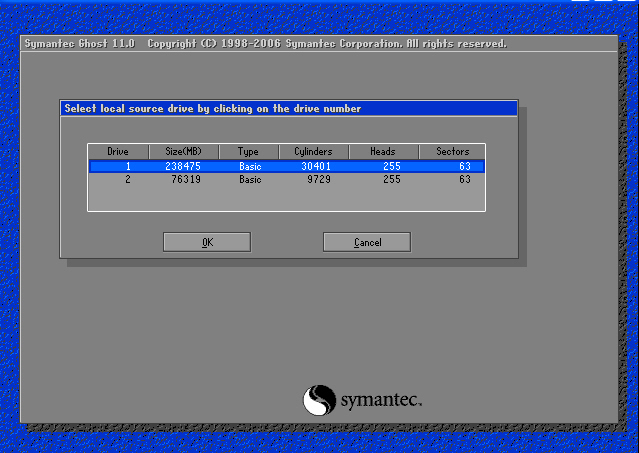
Task: Click the Size(MB) column header
Action: pos(183,152)
